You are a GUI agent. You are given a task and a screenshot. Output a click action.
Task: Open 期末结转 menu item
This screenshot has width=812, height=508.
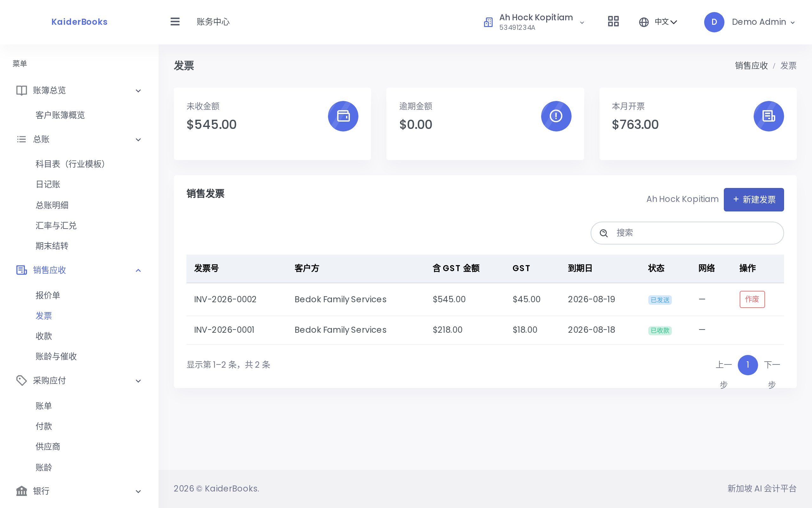52,246
